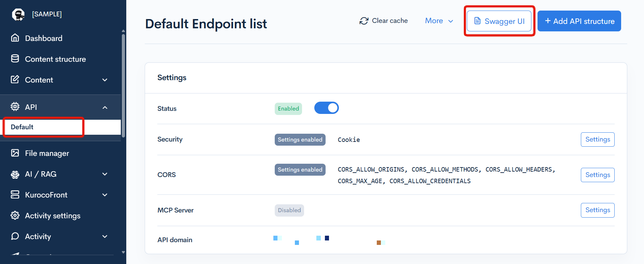Click the Dashboard home icon
This screenshot has height=264, width=644.
(15, 38)
